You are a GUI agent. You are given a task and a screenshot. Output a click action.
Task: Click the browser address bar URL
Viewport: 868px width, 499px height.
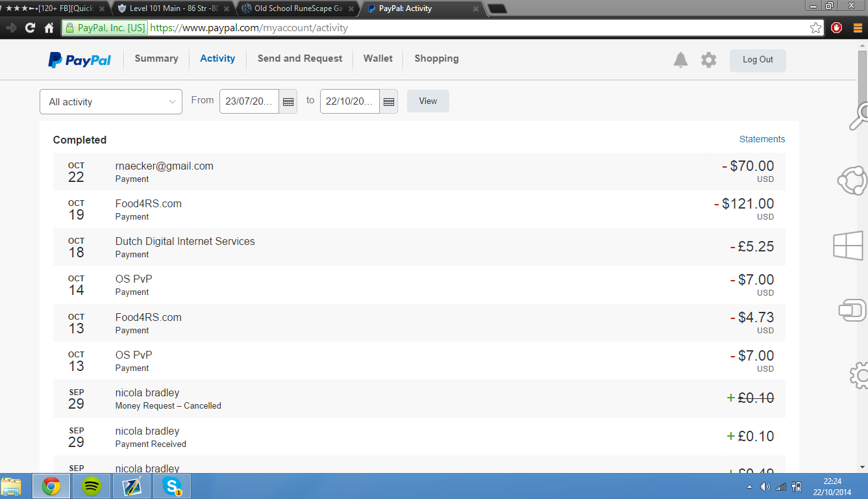point(249,28)
